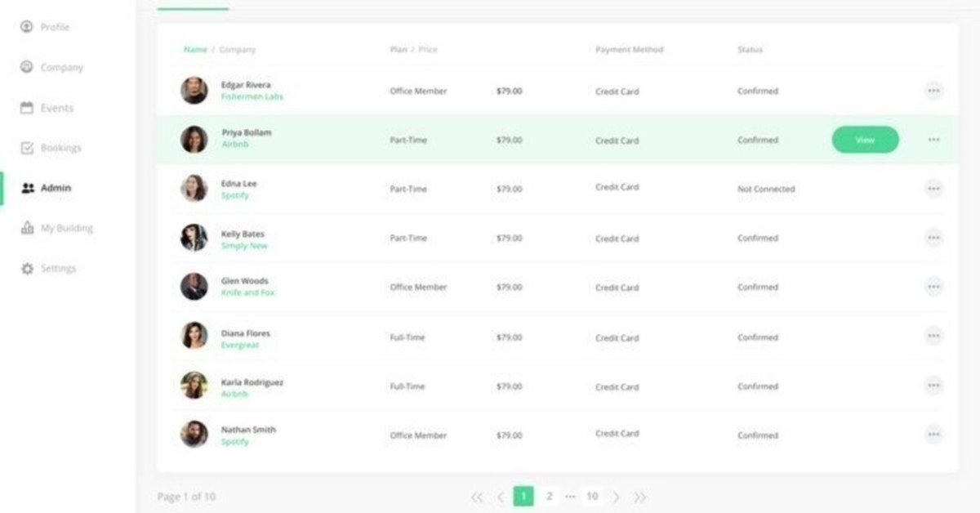Click the My Building icon
980x513 pixels.
coord(27,228)
